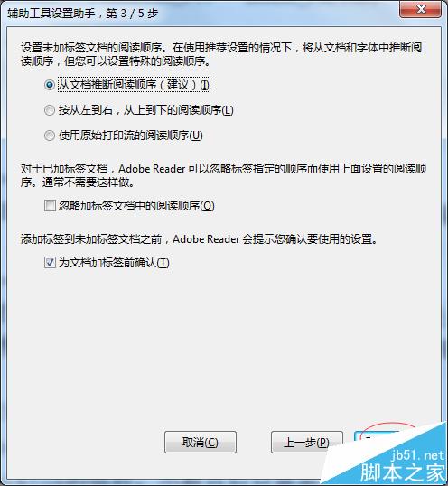Image resolution: width=448 pixels, height=486 pixels.
Task: Click label text 从文档推断阅读顺序（建议）(I)
Action: [x=135, y=85]
